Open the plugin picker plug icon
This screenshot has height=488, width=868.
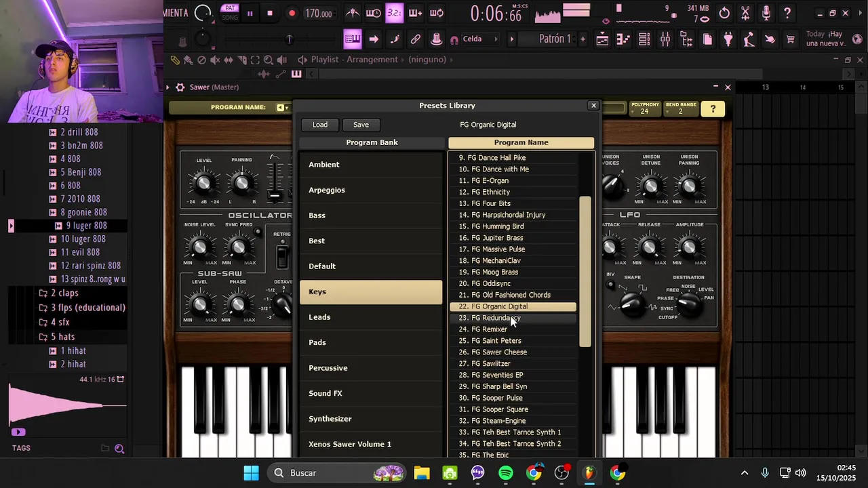pos(728,39)
